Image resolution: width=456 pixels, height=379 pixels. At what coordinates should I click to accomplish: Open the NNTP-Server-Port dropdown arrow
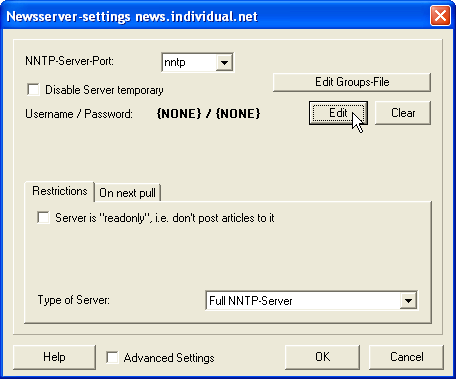pos(224,62)
